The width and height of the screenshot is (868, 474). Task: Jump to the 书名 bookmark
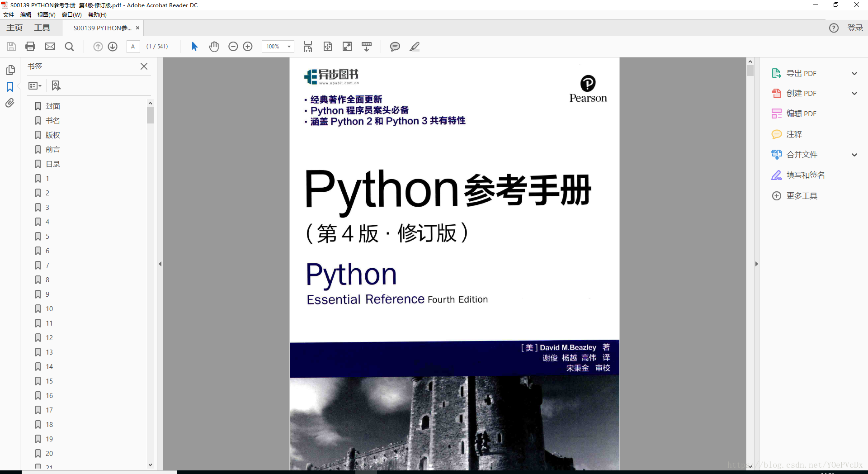click(x=53, y=120)
